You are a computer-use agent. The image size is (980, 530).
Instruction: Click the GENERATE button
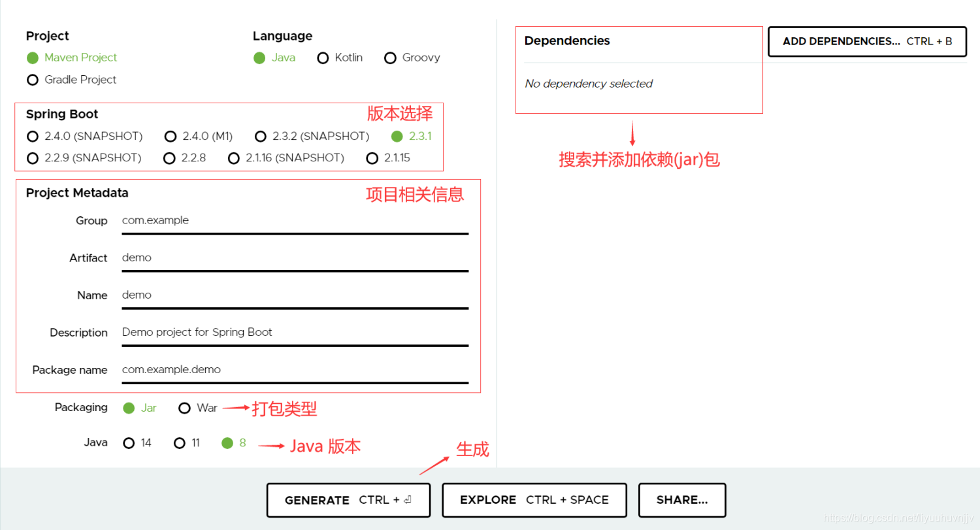click(348, 500)
